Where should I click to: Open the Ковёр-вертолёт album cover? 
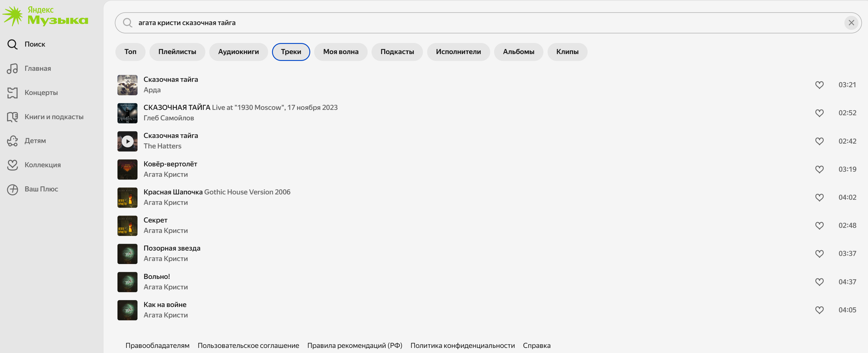pyautogui.click(x=127, y=169)
